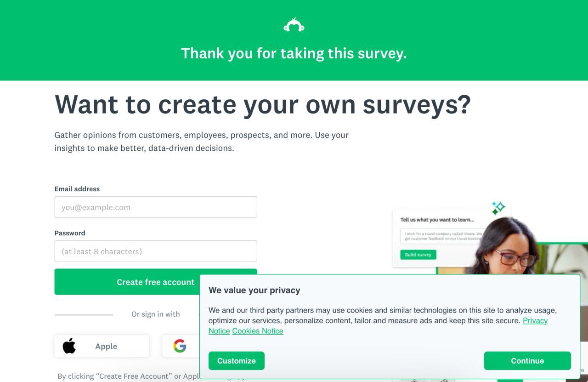Click the SurveyMonkey logo in the header

294,25
